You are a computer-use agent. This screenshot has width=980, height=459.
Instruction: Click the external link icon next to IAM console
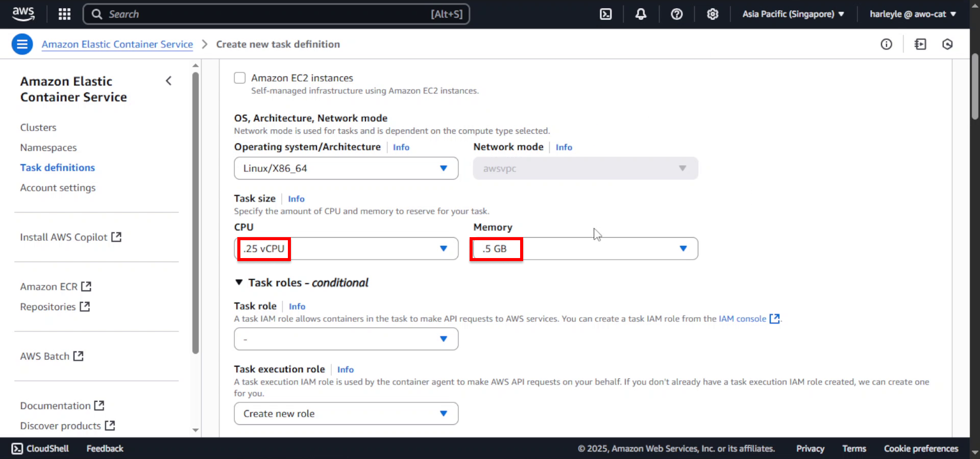click(774, 319)
